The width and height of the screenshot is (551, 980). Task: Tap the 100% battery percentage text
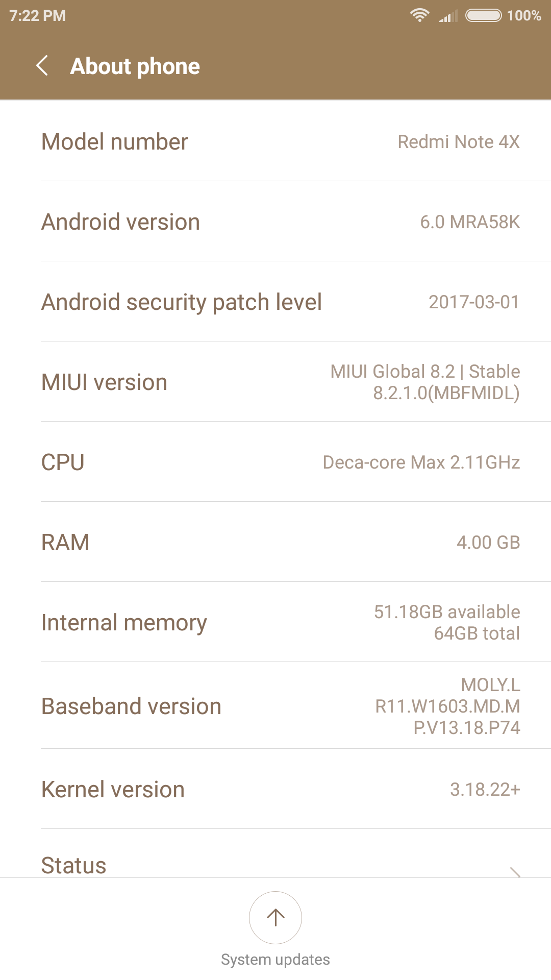point(524,16)
